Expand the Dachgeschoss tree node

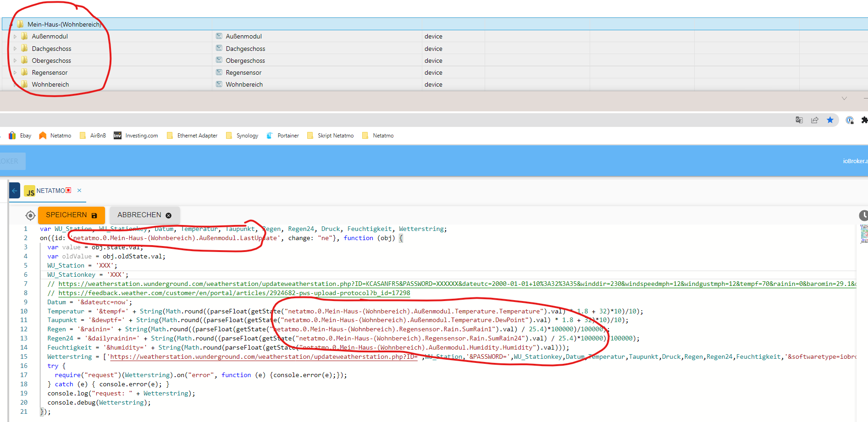point(15,49)
